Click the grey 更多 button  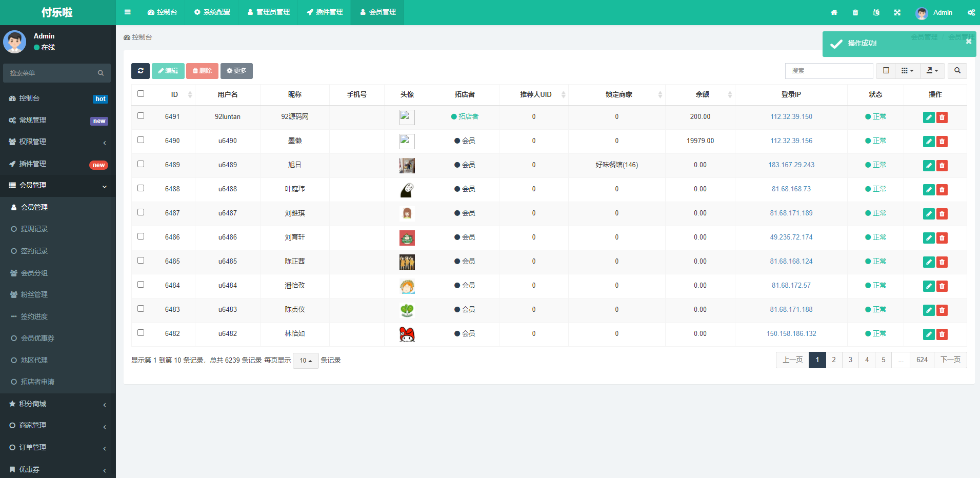(236, 71)
